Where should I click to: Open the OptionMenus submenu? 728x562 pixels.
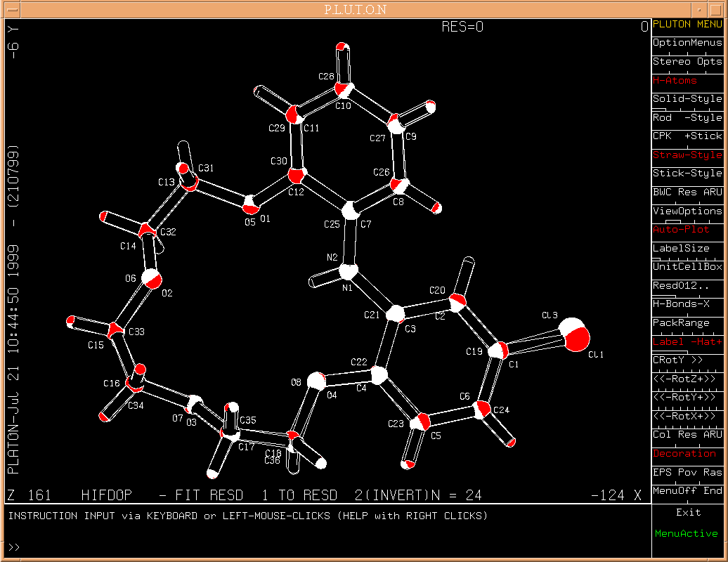[x=687, y=43]
